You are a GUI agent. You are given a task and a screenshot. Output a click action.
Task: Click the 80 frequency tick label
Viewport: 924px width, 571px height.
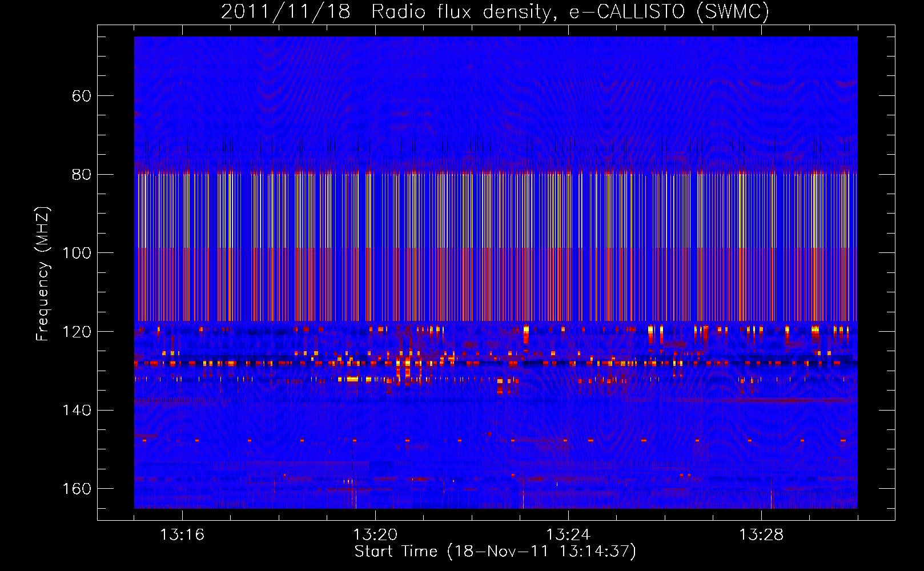tap(81, 174)
